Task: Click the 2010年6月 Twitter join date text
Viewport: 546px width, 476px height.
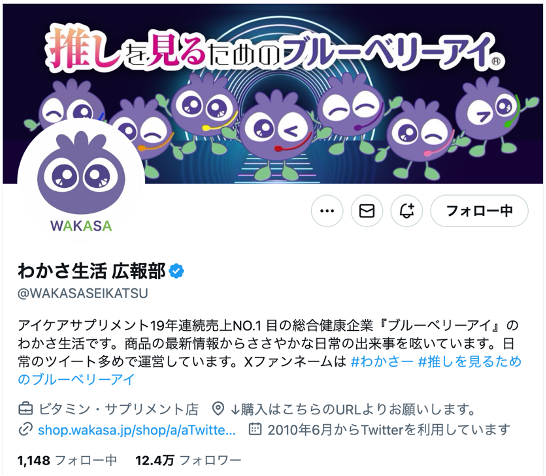Action: pyautogui.click(x=389, y=430)
